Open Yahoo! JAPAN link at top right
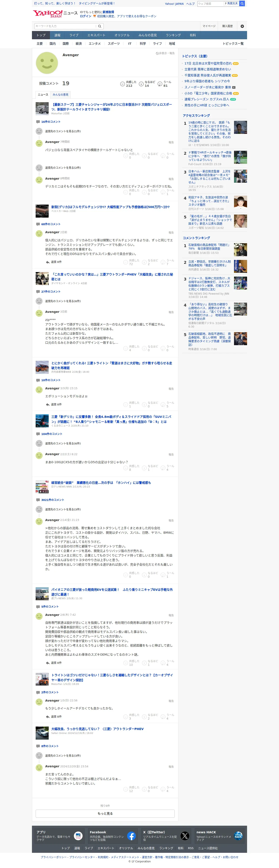The width and height of the screenshot is (279, 868). click(x=174, y=4)
